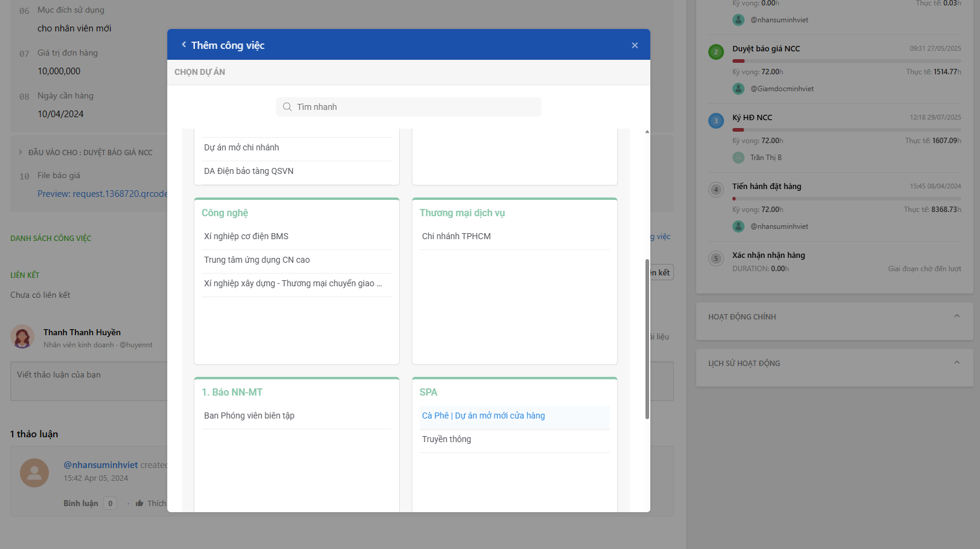Focus the Tìm nhanh search field
Image resolution: width=980 pixels, height=549 pixels.
click(x=409, y=107)
